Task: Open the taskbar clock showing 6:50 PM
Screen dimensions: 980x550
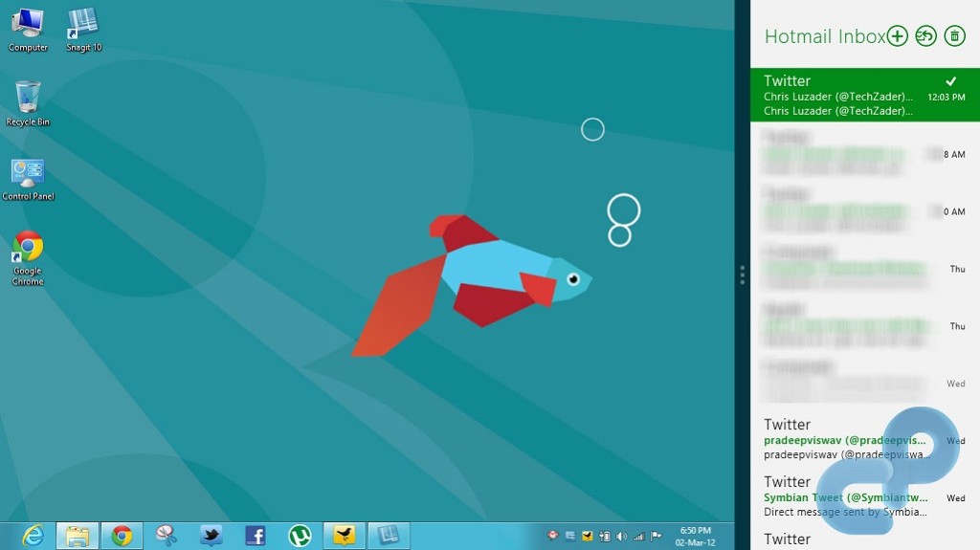Action: click(x=695, y=537)
